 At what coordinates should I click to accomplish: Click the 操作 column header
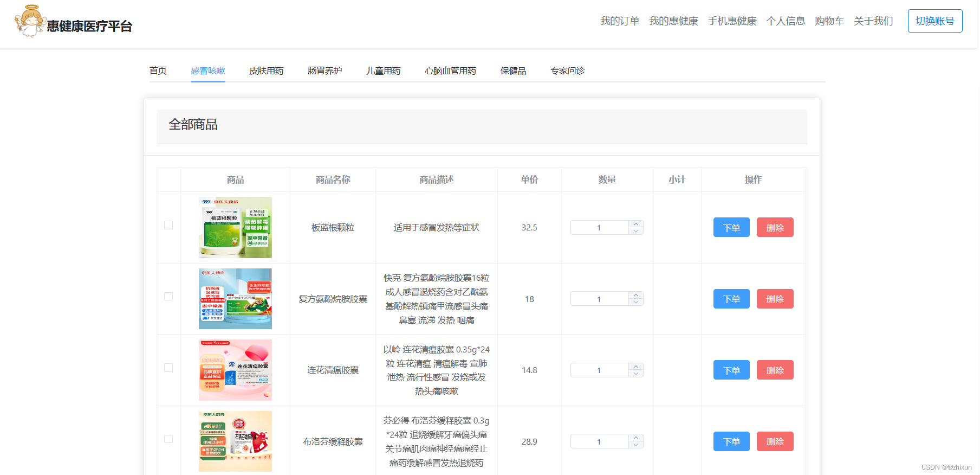click(753, 179)
